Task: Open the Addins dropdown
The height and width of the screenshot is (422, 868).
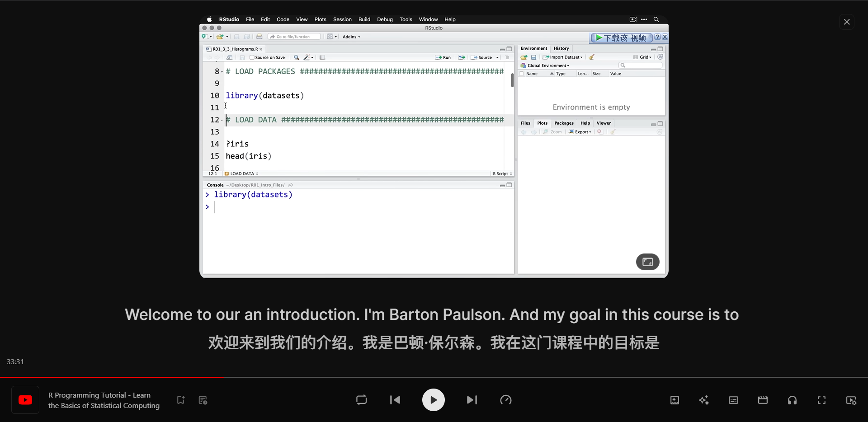Action: pos(351,37)
